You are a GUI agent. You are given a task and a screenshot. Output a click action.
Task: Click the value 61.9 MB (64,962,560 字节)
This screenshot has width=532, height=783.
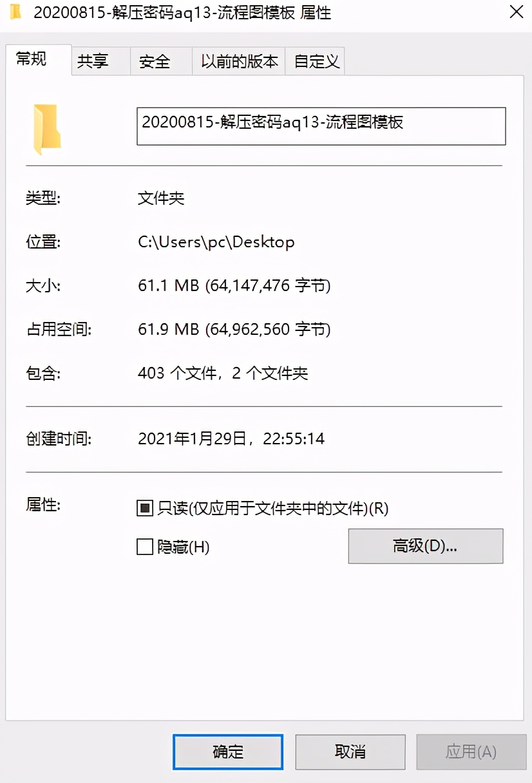coord(234,330)
